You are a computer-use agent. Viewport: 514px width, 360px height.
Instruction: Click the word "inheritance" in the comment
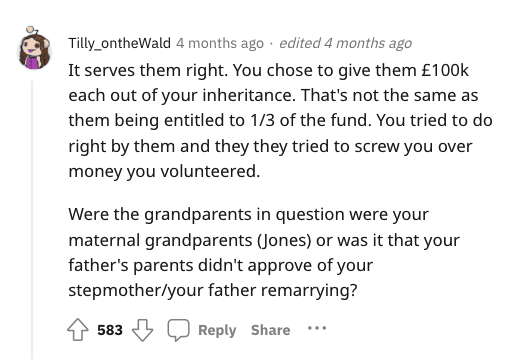249,96
